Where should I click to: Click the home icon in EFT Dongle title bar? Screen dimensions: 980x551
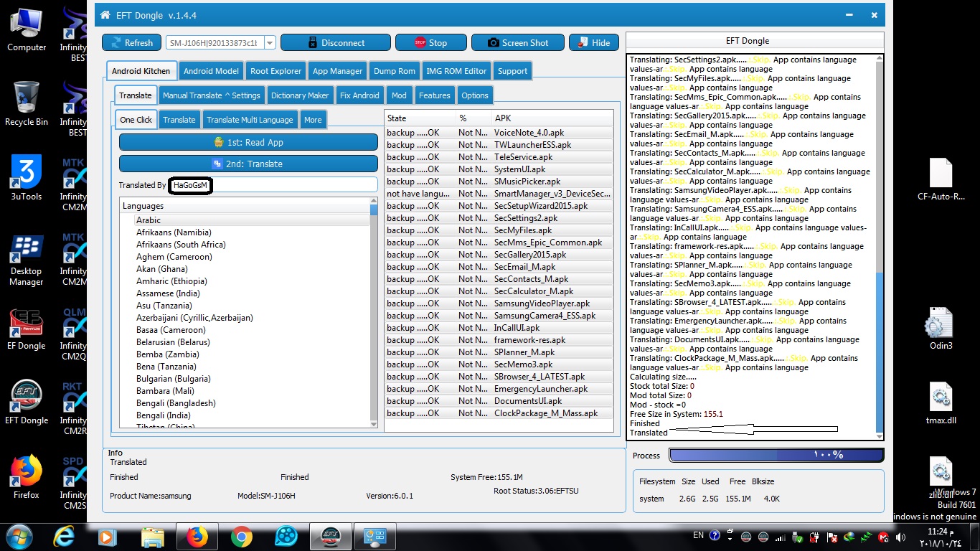click(105, 15)
